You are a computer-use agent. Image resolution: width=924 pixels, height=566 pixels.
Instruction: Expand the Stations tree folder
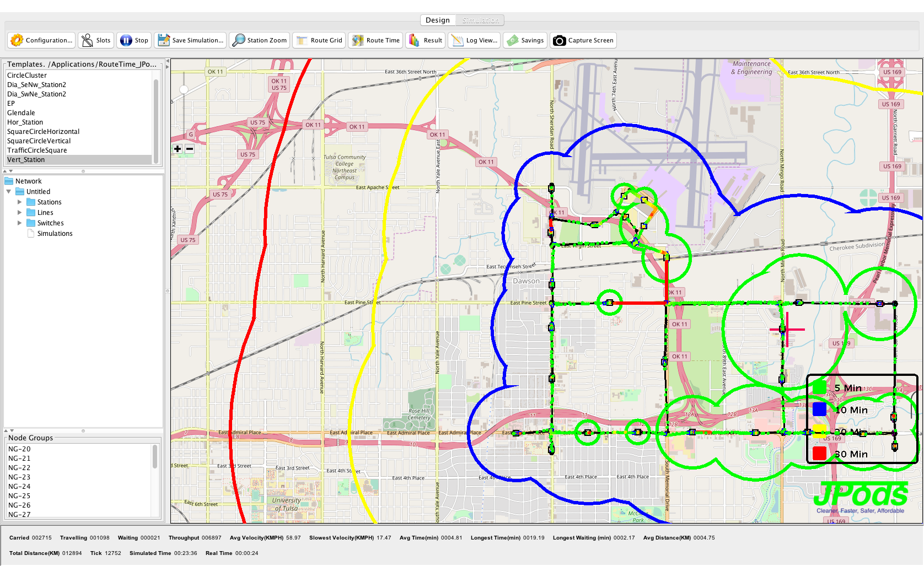click(20, 202)
